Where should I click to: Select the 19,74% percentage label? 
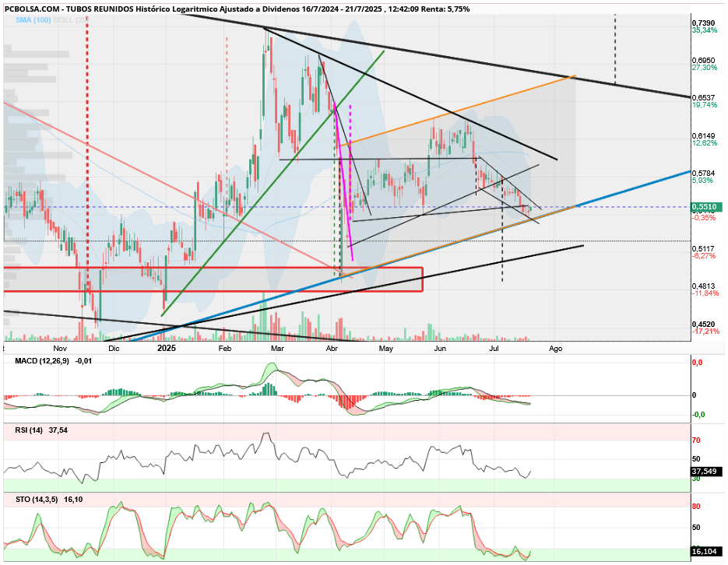[x=705, y=105]
